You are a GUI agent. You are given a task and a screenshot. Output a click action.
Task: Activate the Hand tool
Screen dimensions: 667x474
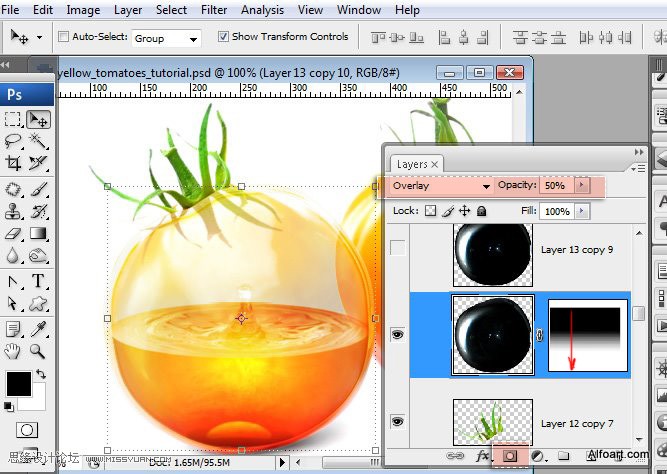tap(14, 350)
